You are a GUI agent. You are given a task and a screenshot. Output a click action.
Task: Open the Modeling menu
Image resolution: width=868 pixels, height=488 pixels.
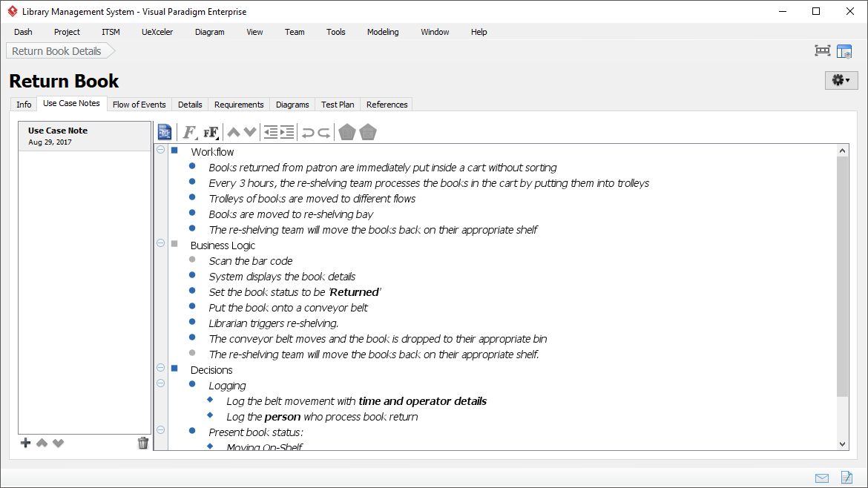(382, 32)
